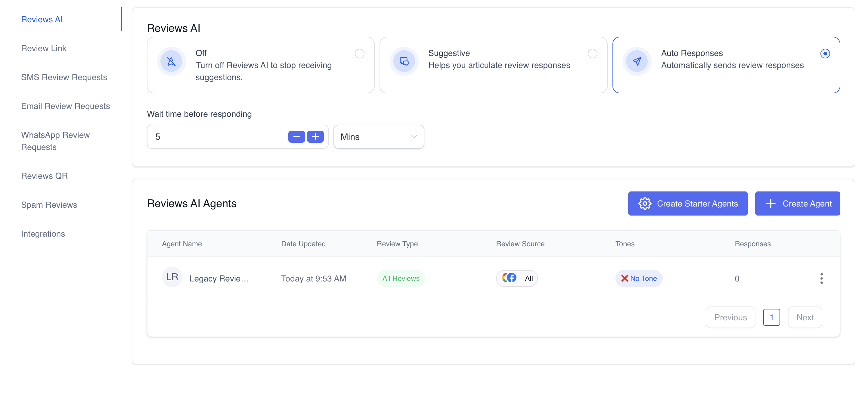
Task: Click the Off mode crossed-arrow icon
Action: click(171, 61)
